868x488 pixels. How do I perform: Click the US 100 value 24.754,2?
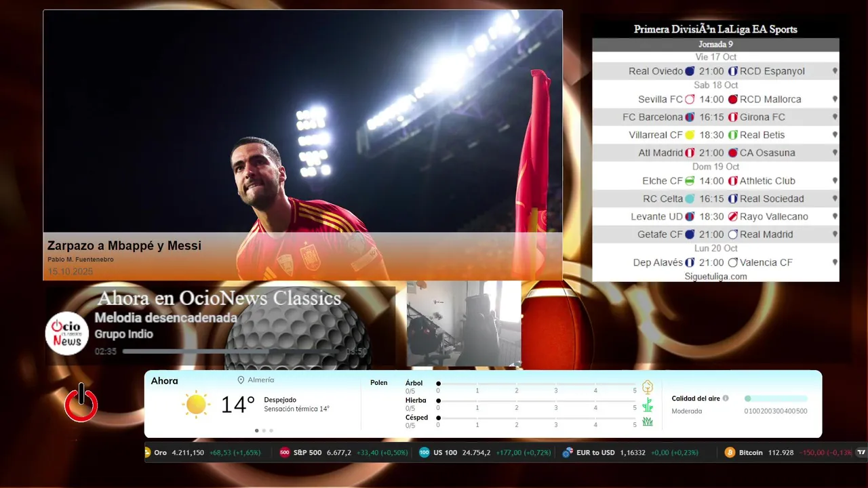click(477, 453)
